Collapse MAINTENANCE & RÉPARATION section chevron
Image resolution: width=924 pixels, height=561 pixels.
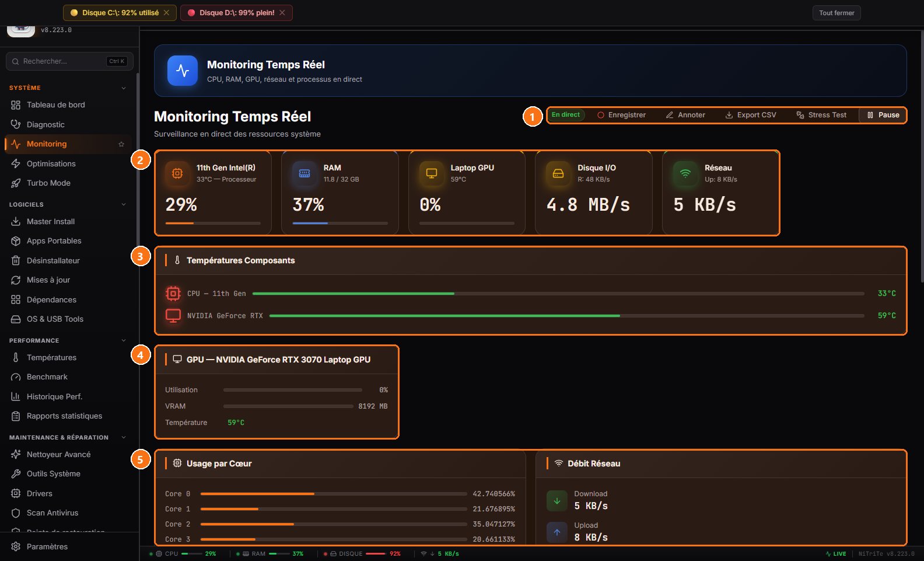pos(124,438)
